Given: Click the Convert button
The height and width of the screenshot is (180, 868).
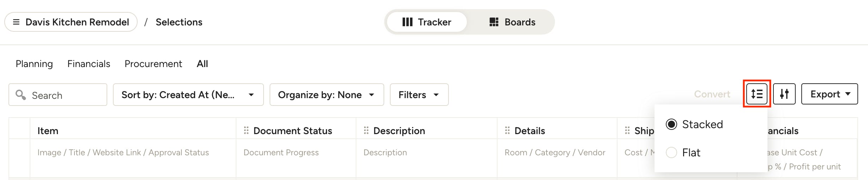Looking at the screenshot, I should coord(712,94).
